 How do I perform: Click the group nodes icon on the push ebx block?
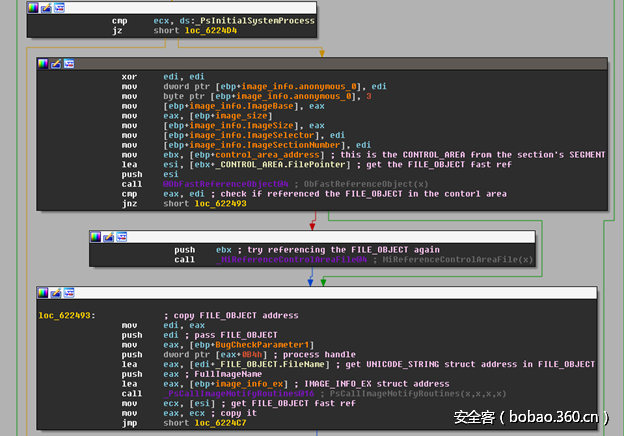[121, 236]
